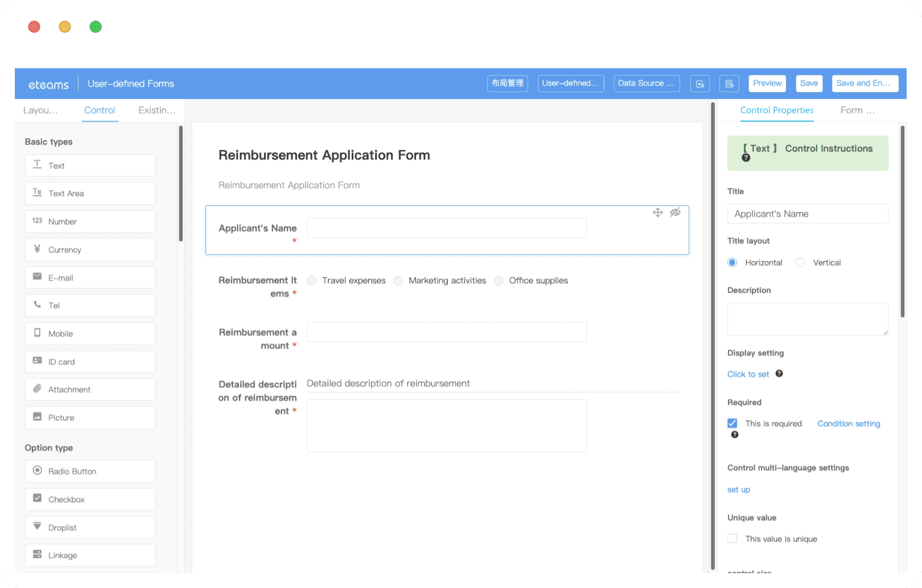This screenshot has height=588, width=922.
Task: Open the Form tab in properties panel
Action: (x=857, y=110)
